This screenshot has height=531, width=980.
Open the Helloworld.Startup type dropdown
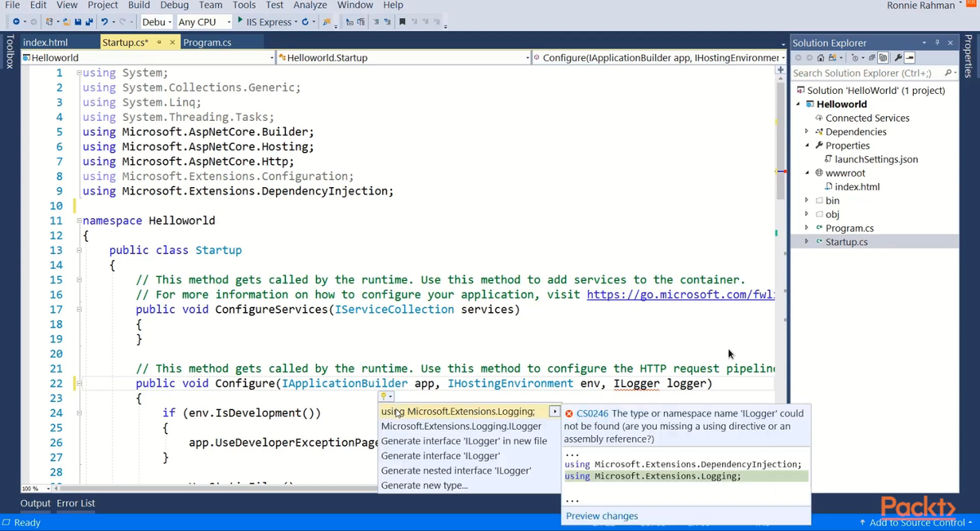point(404,57)
